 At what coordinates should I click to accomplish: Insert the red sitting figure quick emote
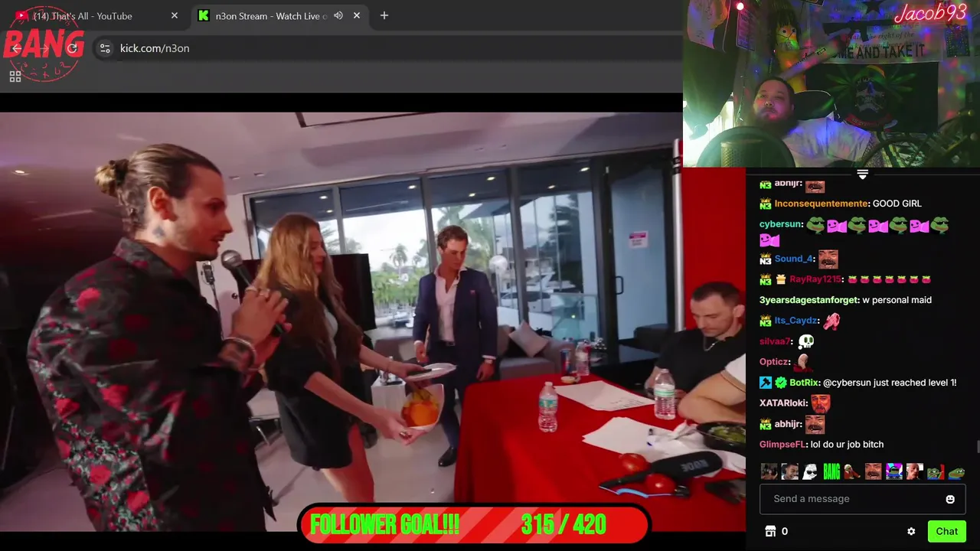coord(852,471)
